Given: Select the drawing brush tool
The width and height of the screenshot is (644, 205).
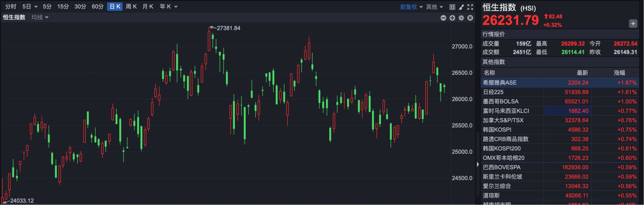Looking at the screenshot, I should click(461, 7).
